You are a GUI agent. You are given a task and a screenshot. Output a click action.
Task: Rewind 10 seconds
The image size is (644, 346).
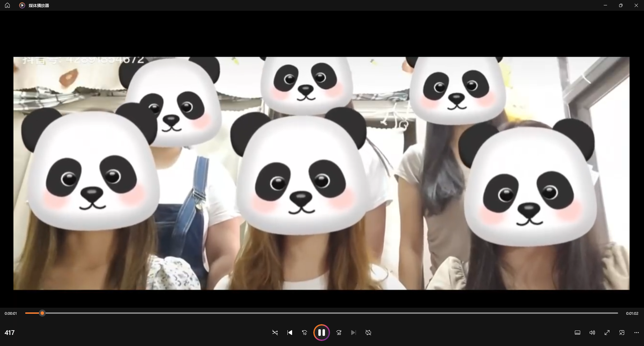[305, 333]
